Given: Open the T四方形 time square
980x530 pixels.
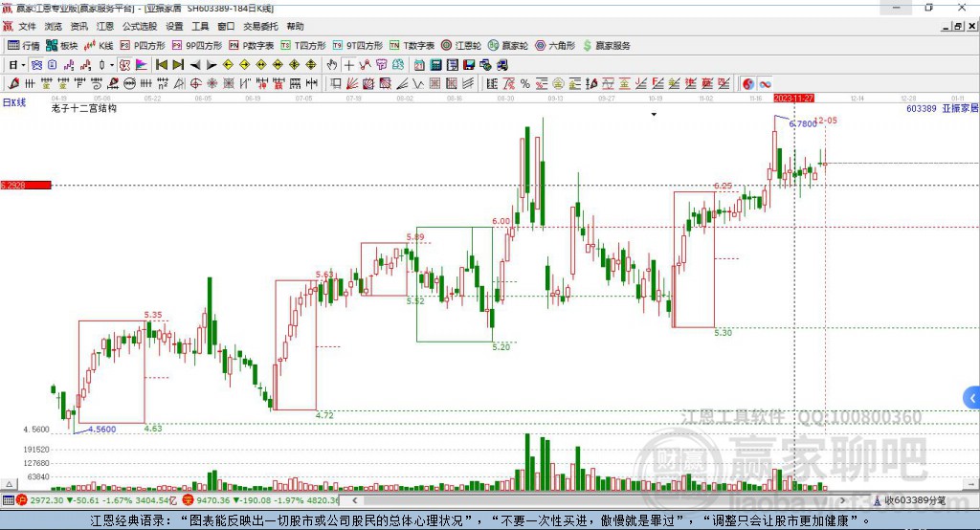Looking at the screenshot, I should [x=303, y=46].
